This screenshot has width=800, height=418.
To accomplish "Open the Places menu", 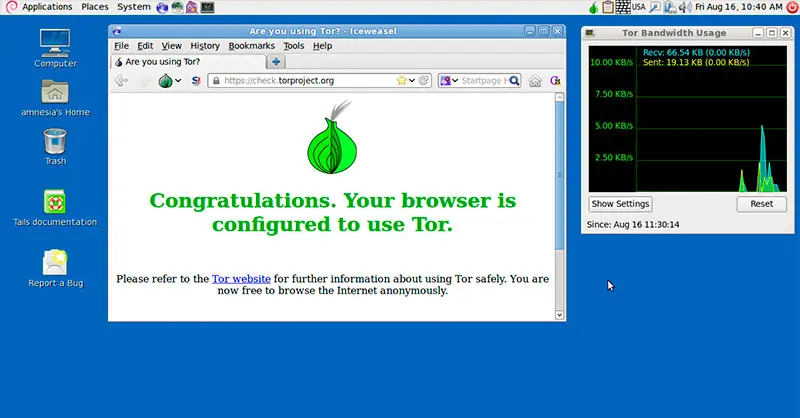I will click(x=95, y=7).
